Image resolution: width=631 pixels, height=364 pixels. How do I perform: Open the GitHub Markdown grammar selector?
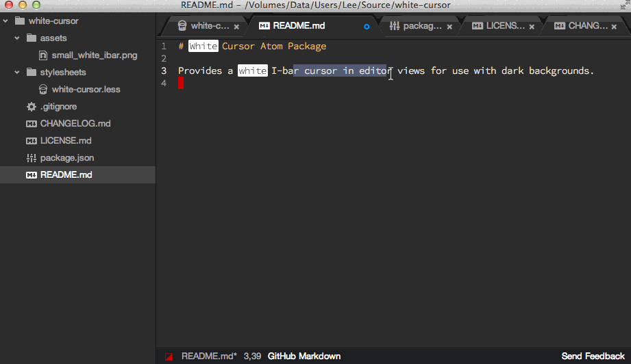[304, 356]
